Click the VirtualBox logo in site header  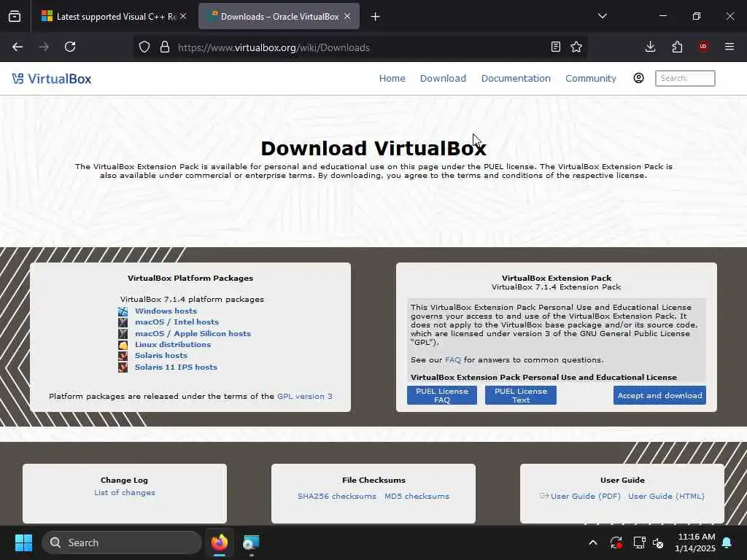tap(52, 79)
